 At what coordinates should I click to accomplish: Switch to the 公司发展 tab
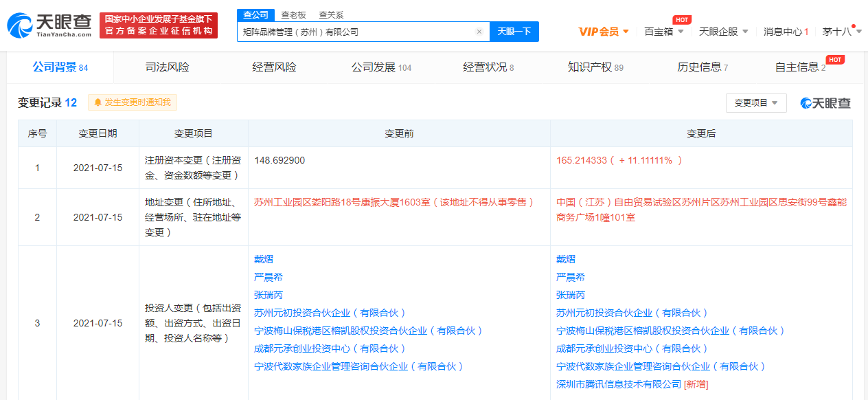[x=381, y=67]
